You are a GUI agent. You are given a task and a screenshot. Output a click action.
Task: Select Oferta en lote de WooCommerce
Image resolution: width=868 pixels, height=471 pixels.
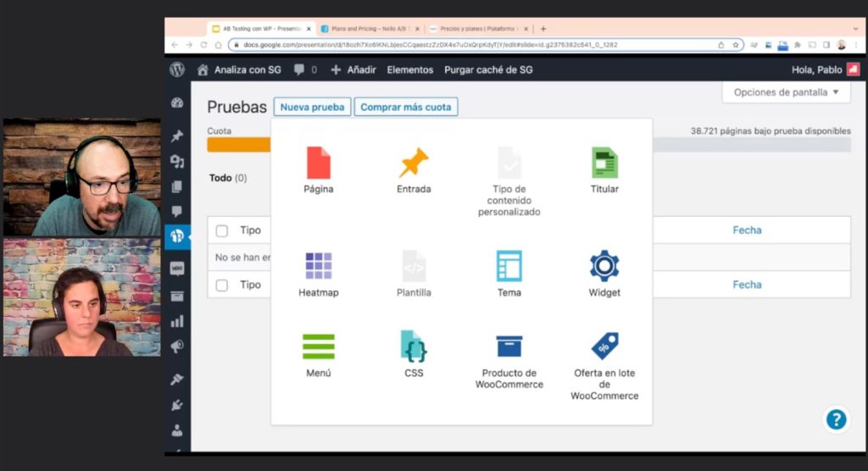[604, 346]
